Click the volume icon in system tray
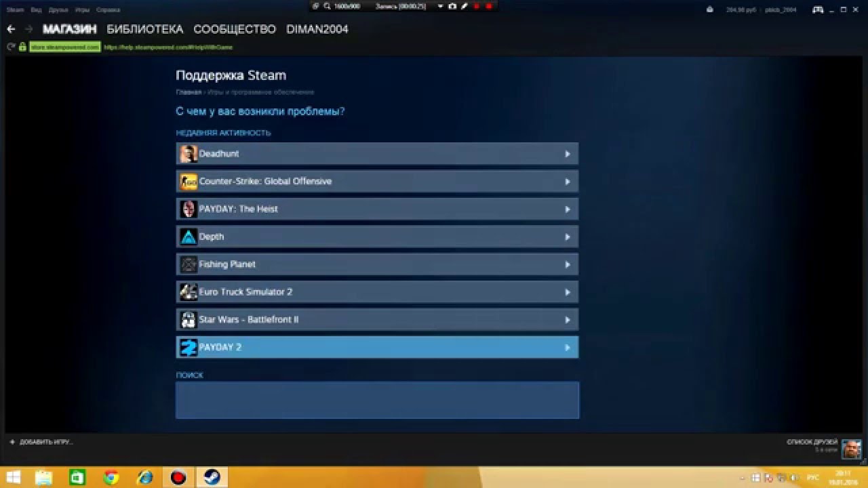 (795, 478)
